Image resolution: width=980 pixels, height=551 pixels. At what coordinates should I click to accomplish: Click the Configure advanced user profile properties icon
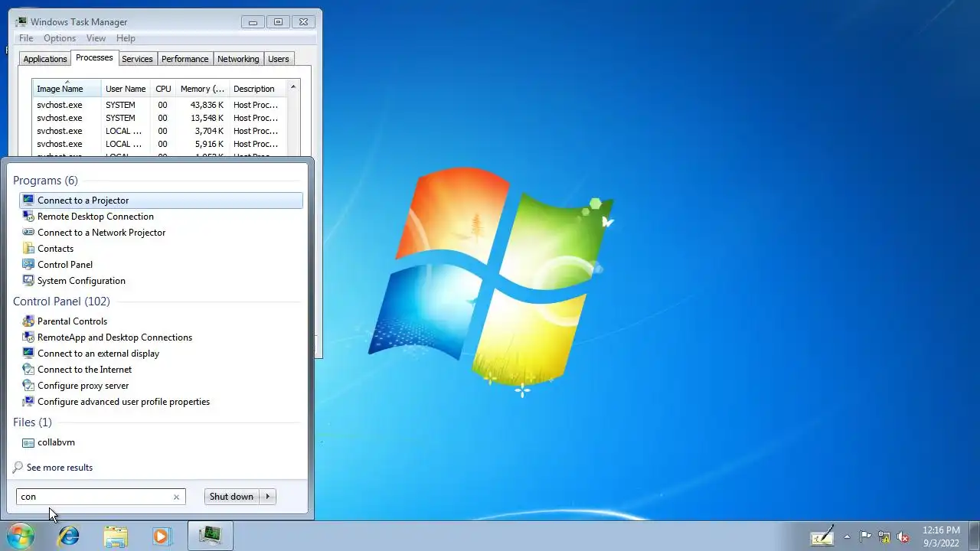tap(28, 401)
